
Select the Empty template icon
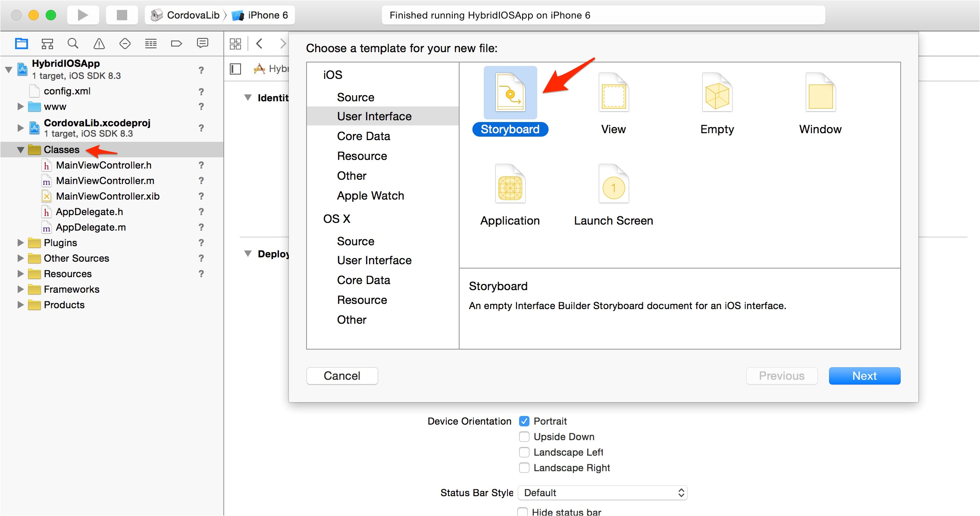point(717,93)
